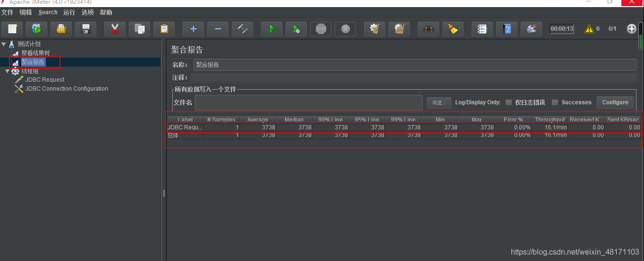Screen dimensions: 644x261
Task: Open the 编辑 menu
Action: 25,12
